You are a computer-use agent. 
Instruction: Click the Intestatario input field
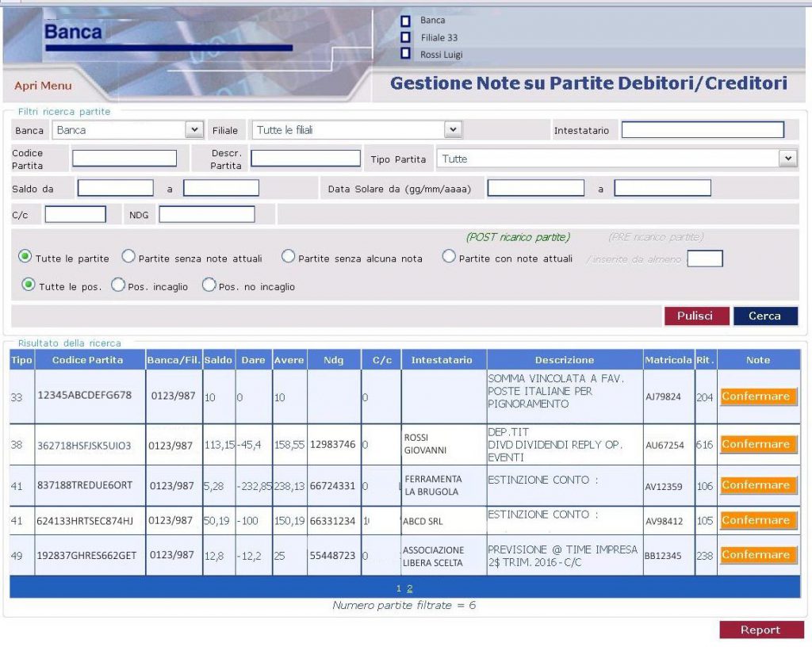pyautogui.click(x=704, y=129)
